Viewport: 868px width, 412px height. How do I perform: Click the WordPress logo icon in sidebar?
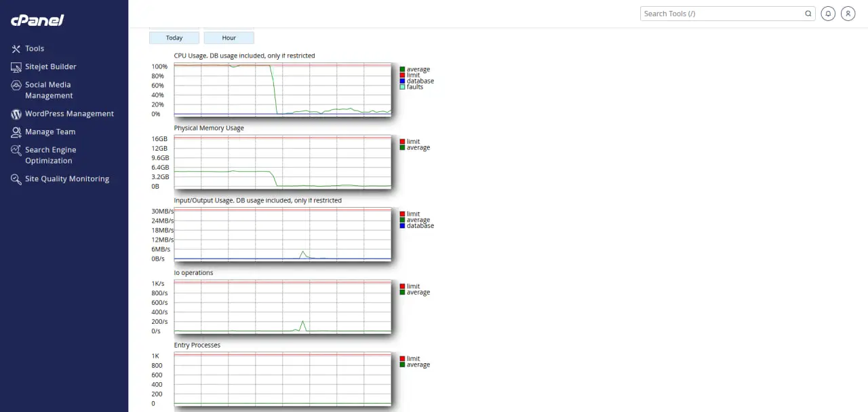click(16, 114)
